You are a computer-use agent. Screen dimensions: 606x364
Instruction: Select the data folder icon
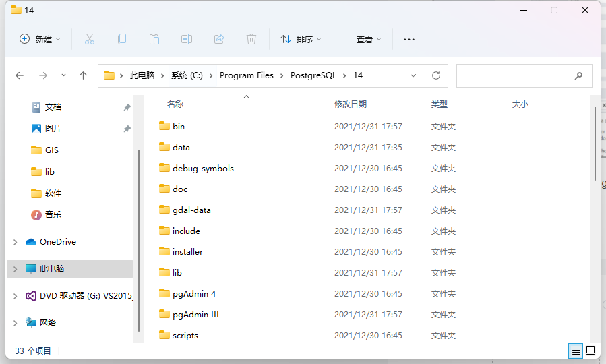click(x=164, y=147)
